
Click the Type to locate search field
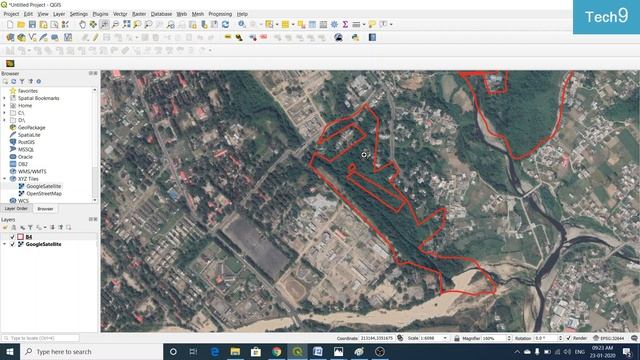(x=40, y=338)
